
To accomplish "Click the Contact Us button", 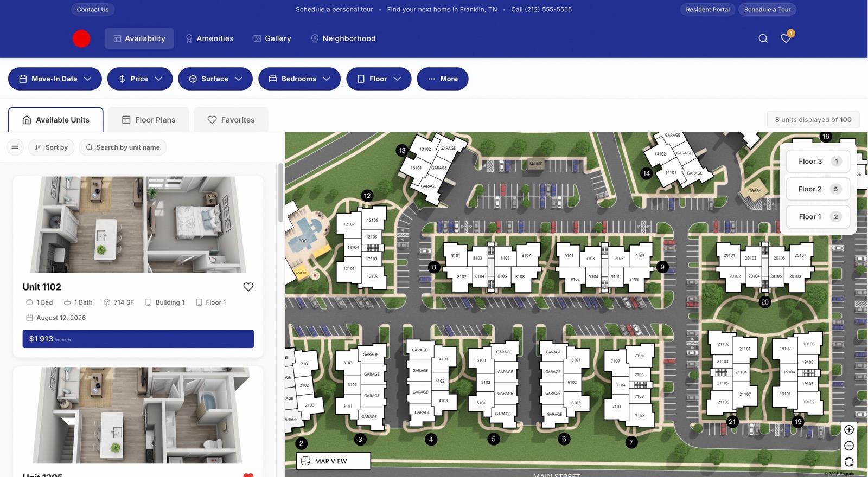I will click(93, 9).
